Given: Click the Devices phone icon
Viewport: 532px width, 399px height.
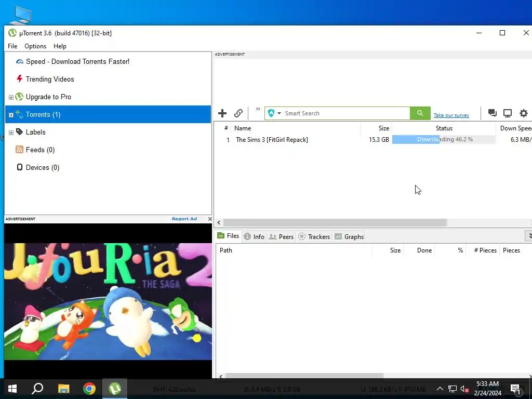Looking at the screenshot, I should click(20, 167).
